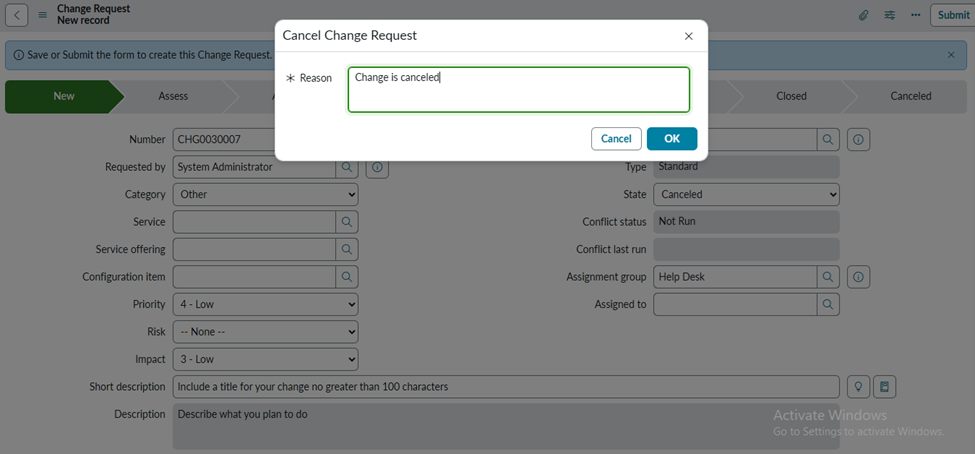
Task: Open the form context hamburger menu
Action: tap(42, 15)
